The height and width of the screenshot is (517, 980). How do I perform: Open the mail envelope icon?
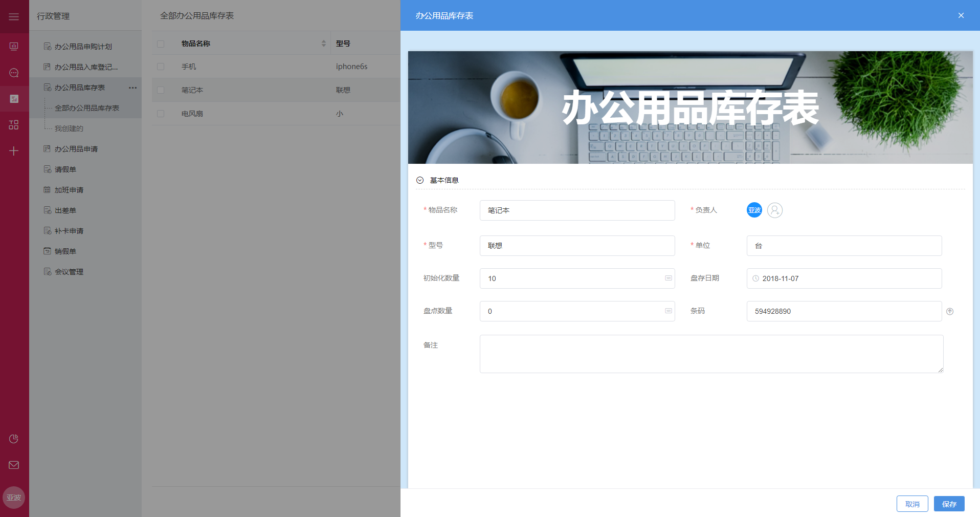tap(14, 465)
